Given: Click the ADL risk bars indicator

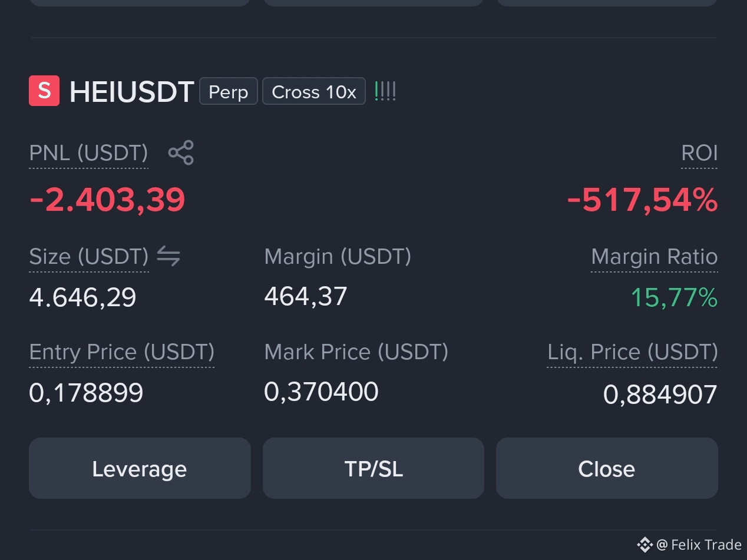Looking at the screenshot, I should pyautogui.click(x=385, y=91).
